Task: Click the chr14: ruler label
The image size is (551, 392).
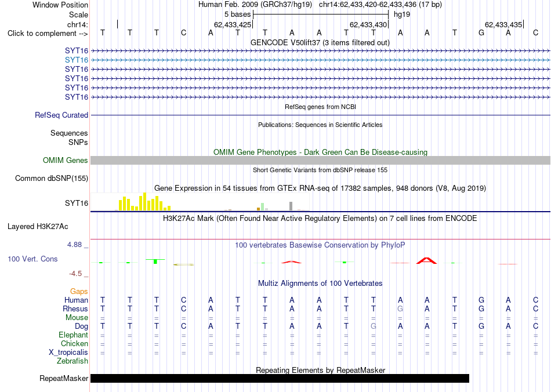Action: click(78, 24)
